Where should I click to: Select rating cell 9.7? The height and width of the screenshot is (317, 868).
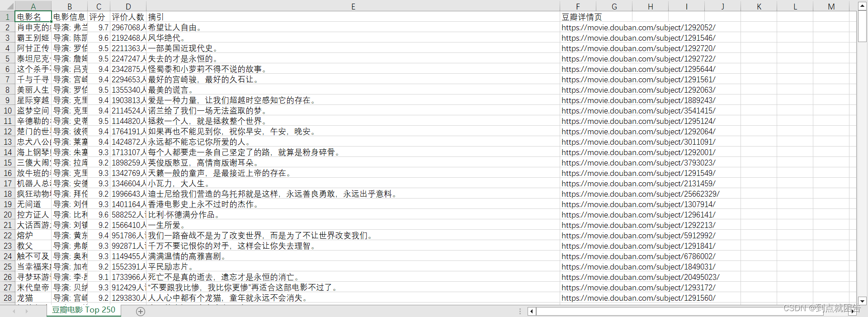99,28
